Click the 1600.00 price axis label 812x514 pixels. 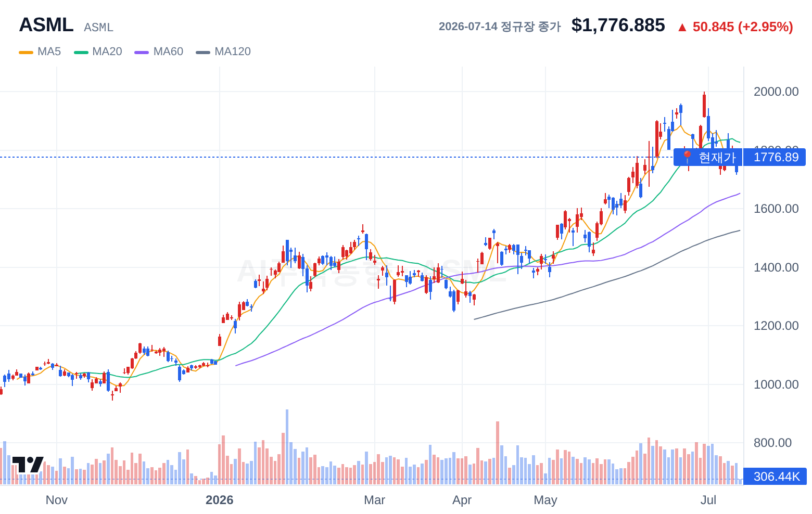(776, 209)
